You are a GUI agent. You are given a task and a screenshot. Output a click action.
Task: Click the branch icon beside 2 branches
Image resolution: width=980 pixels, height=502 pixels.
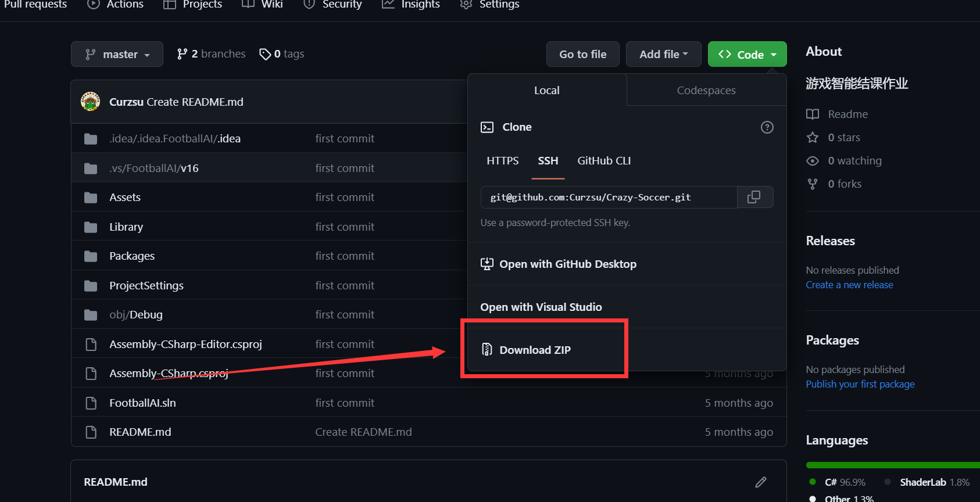[182, 54]
